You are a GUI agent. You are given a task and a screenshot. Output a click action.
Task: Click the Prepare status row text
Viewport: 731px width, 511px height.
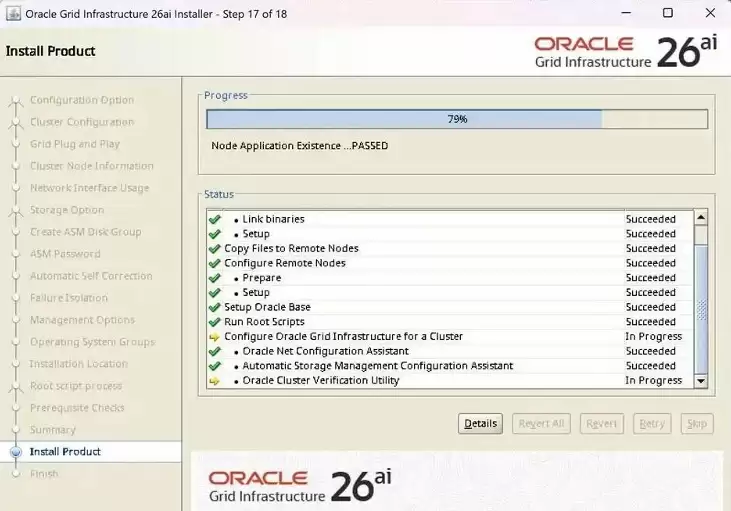point(262,278)
